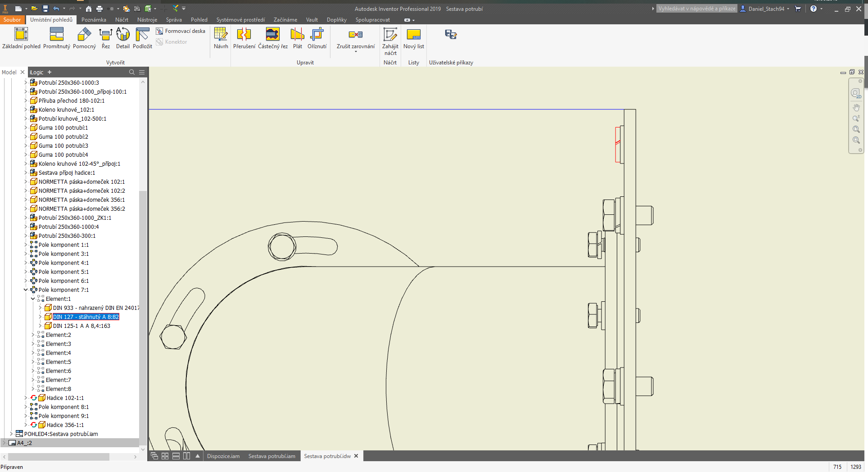Close the Sestava potrubí.idw tab

pyautogui.click(x=356, y=456)
